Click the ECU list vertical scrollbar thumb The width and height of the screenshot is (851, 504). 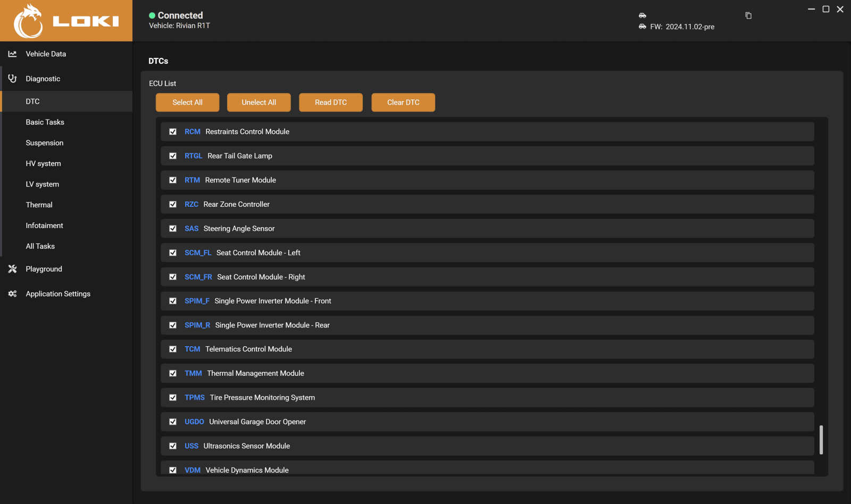tap(821, 440)
